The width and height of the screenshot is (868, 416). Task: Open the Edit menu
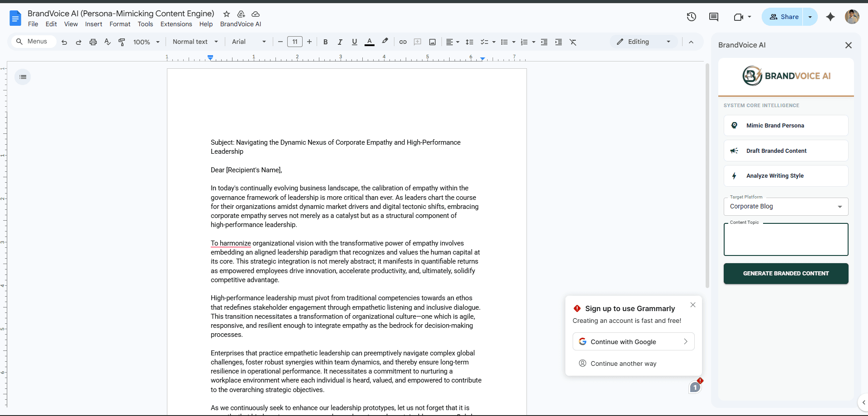click(x=51, y=24)
